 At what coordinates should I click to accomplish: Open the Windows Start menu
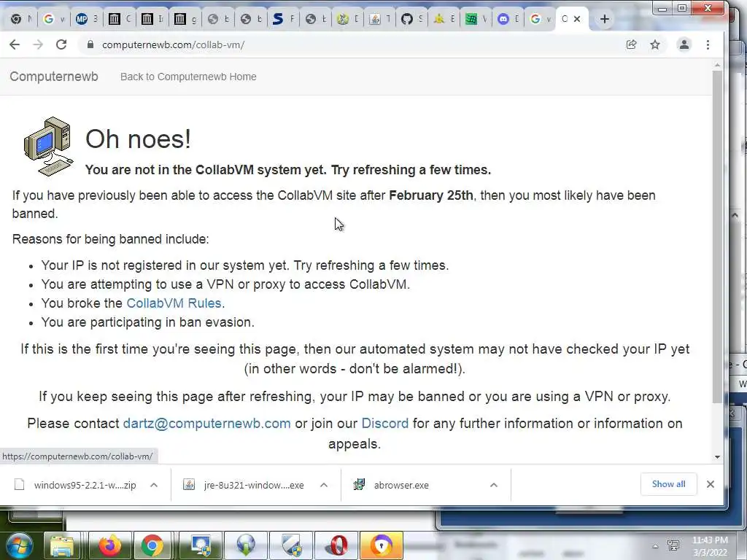pos(18,545)
